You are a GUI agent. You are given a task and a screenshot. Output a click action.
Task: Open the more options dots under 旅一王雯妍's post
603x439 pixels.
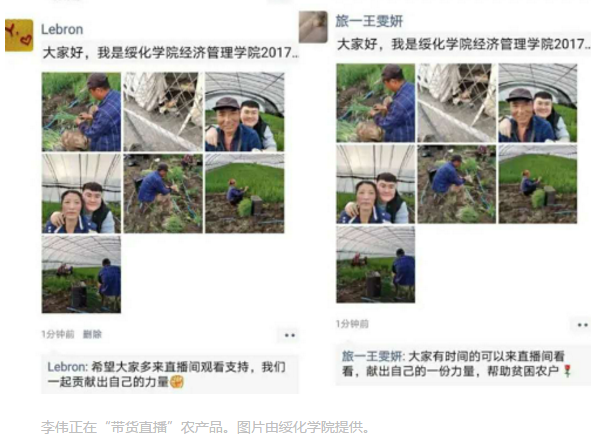[x=582, y=325]
